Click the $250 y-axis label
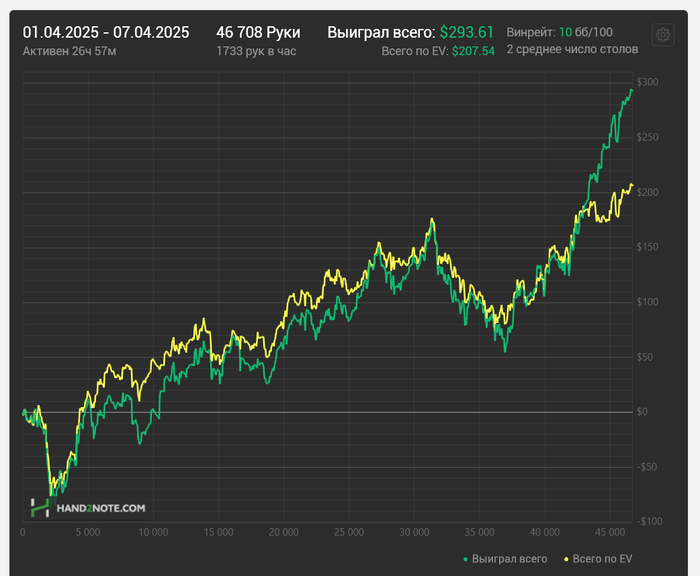Screen dimensions: 700x576 (647, 138)
